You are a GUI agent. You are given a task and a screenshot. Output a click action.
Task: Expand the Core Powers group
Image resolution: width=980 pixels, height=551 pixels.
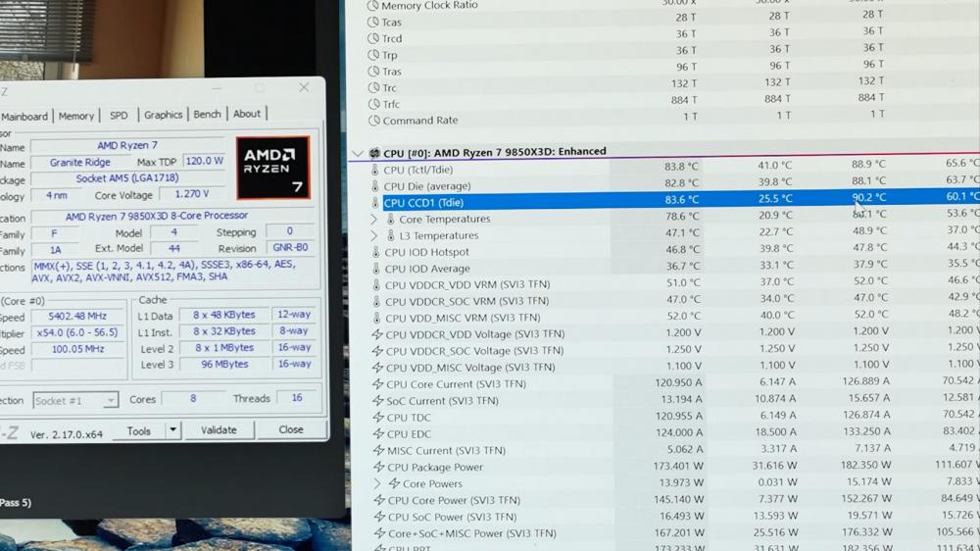[377, 483]
